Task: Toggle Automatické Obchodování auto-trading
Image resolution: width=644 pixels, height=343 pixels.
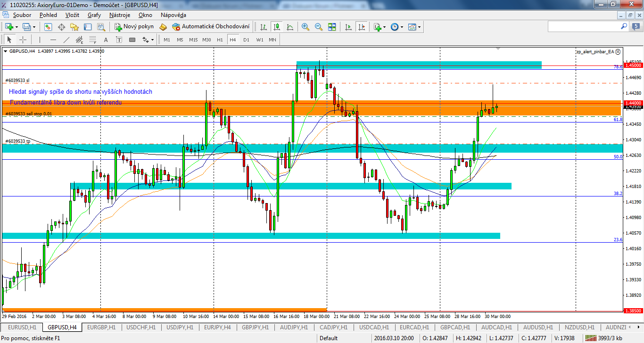Action: tap(211, 27)
